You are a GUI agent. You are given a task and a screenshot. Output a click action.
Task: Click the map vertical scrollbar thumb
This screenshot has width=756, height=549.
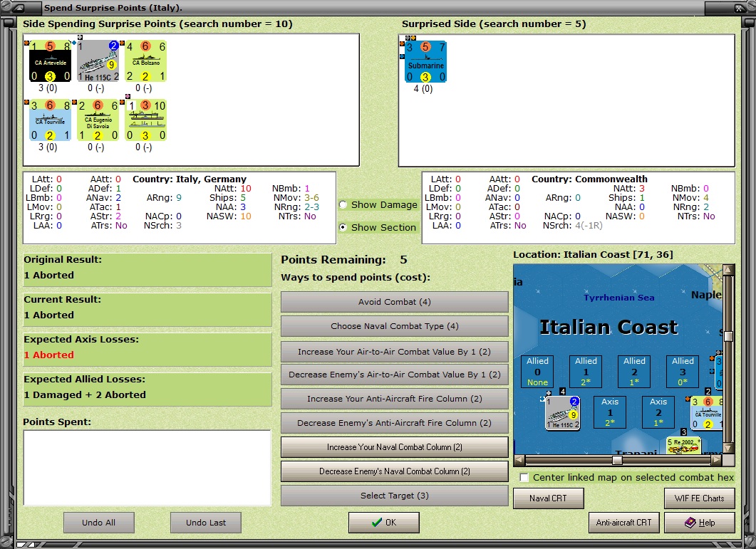[728, 336]
